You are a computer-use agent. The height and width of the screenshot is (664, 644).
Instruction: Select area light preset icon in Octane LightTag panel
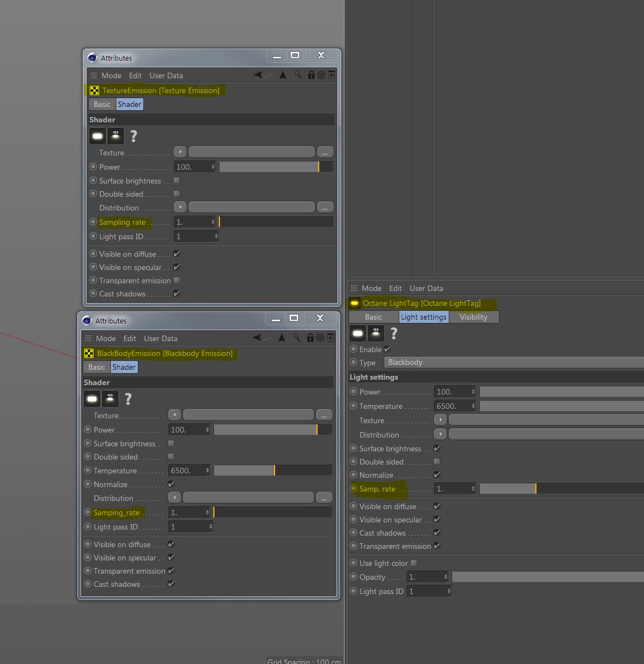(x=358, y=333)
